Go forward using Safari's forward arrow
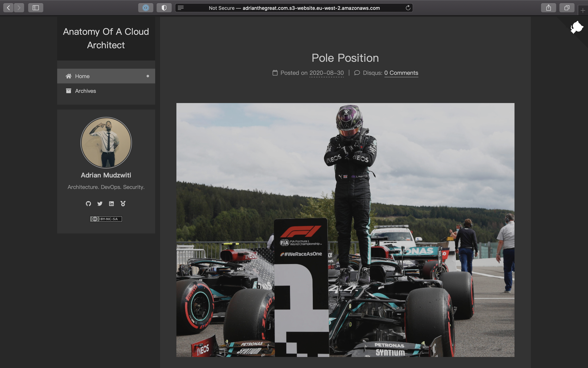Viewport: 588px width, 368px height. [x=19, y=8]
